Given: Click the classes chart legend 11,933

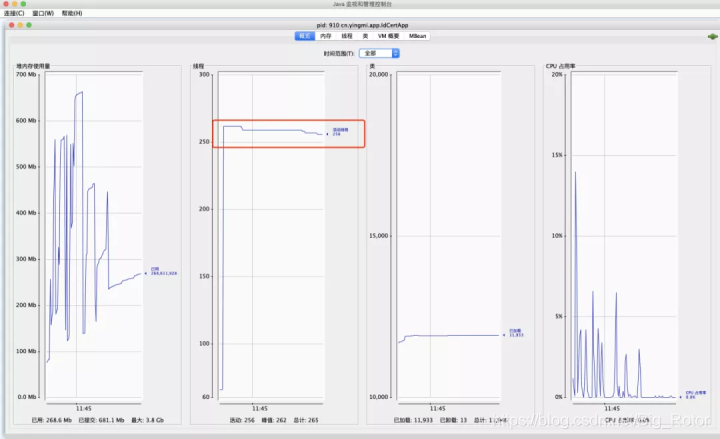Looking at the screenshot, I should [517, 335].
